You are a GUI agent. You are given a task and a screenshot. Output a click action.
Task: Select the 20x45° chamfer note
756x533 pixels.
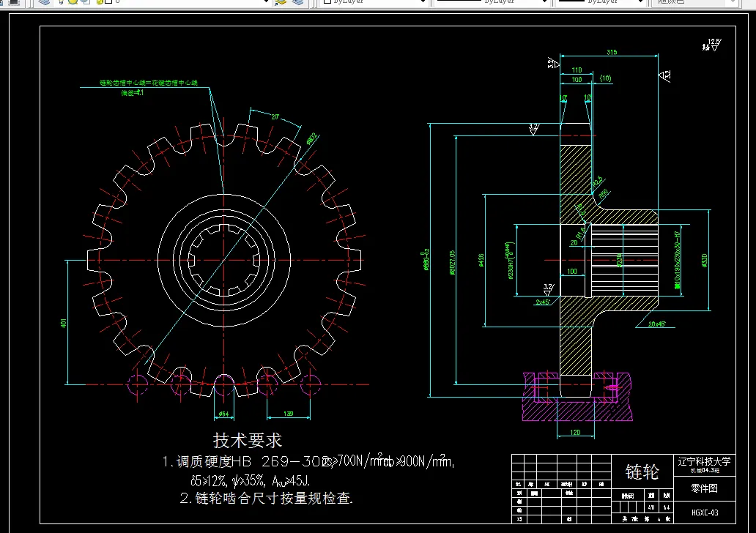656,324
